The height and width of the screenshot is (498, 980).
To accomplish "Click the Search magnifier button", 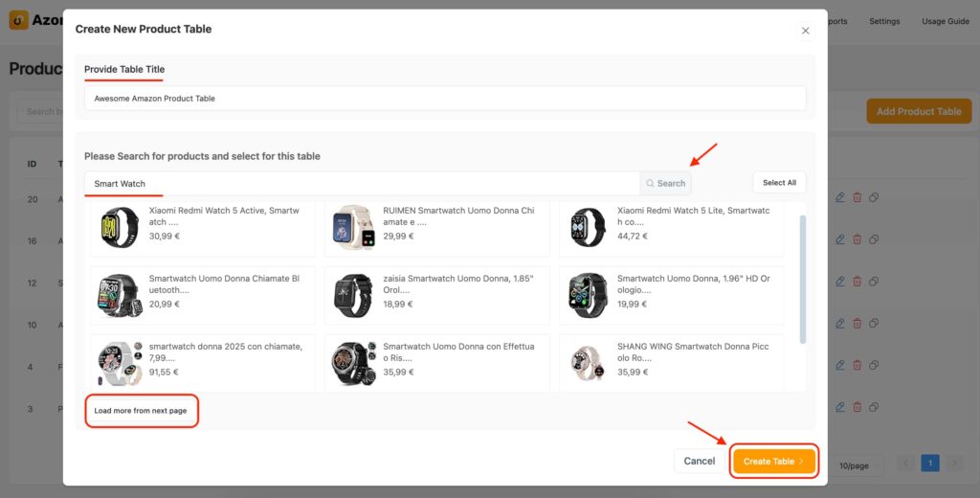I will click(666, 183).
